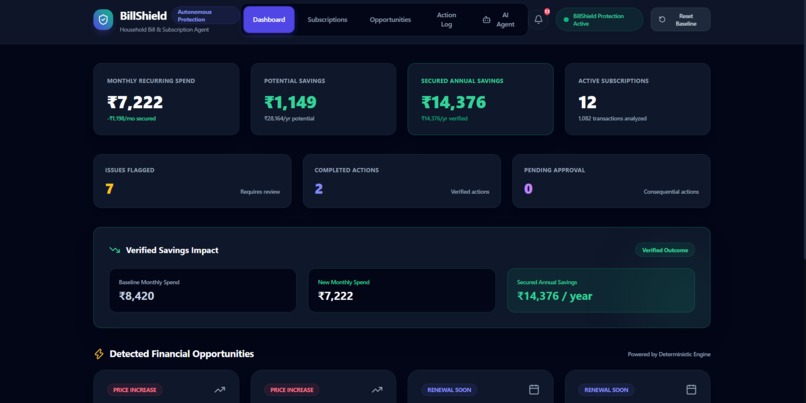806x403 pixels.
Task: Open the Action Log tab
Action: pos(447,20)
